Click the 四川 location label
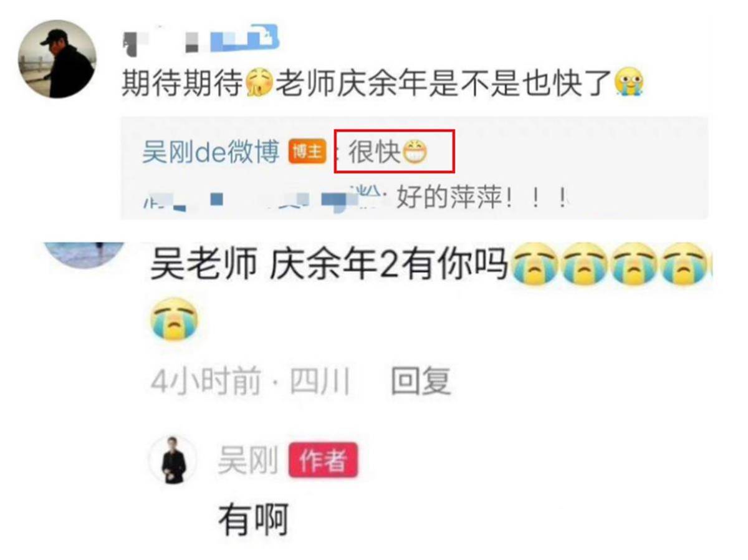 click(320, 381)
